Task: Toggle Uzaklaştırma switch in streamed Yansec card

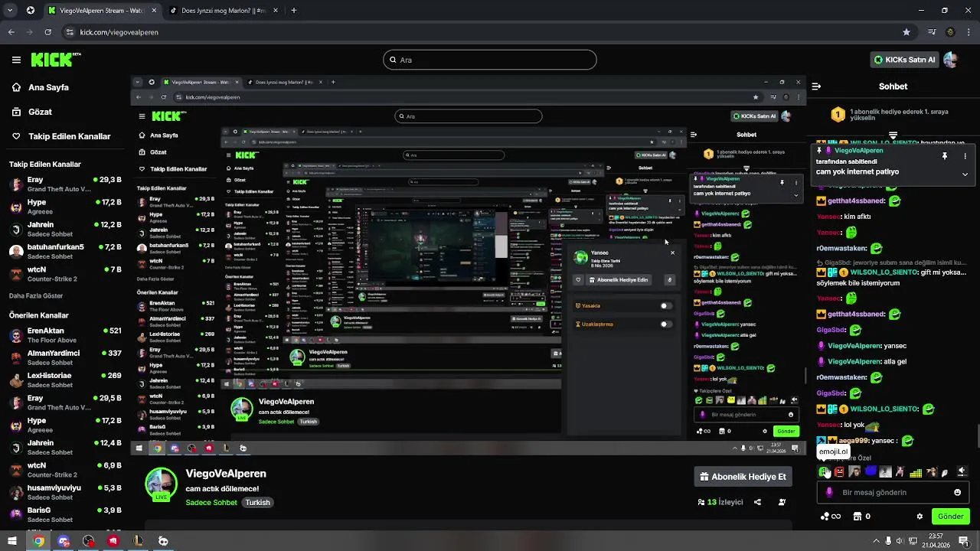Action: (666, 324)
